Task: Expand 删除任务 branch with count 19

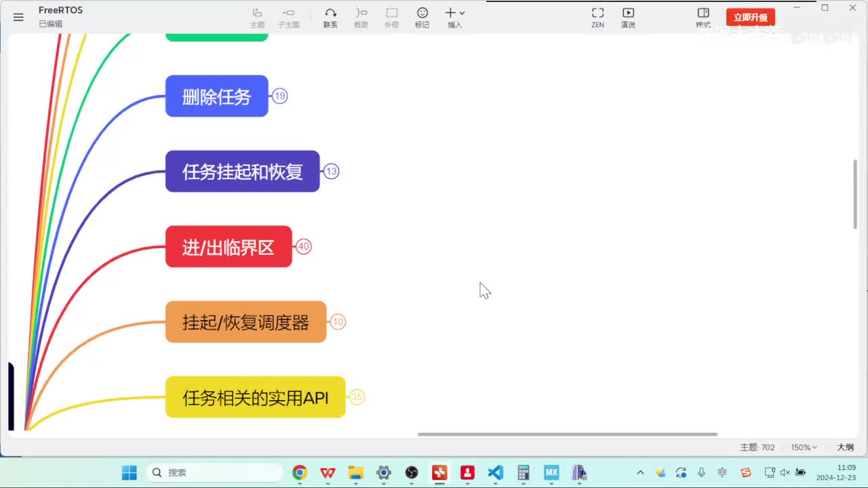Action: point(280,96)
